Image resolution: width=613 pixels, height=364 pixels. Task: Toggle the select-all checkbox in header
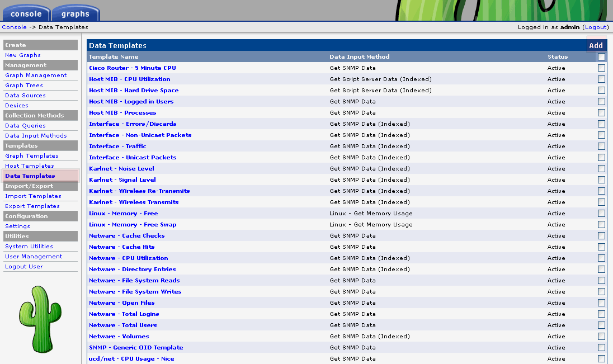601,57
